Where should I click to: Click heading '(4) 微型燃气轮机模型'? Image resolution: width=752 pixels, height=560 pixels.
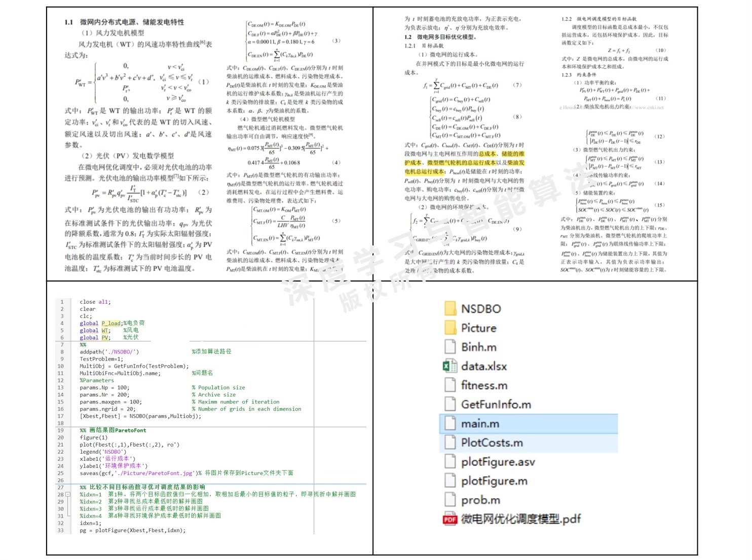(x=267, y=119)
